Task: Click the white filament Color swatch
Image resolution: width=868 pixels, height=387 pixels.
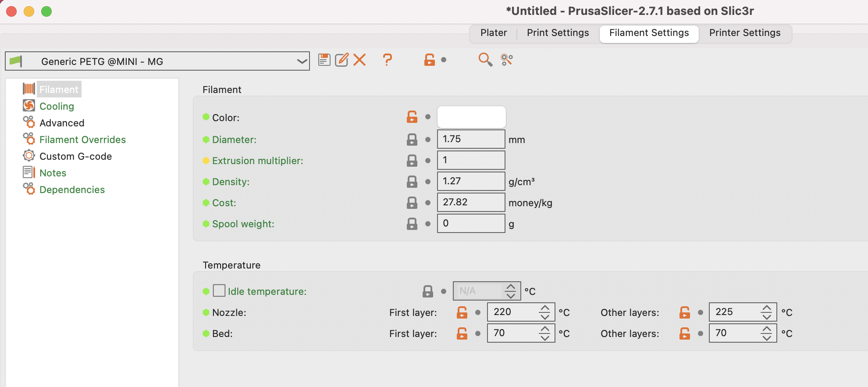Action: tap(472, 117)
